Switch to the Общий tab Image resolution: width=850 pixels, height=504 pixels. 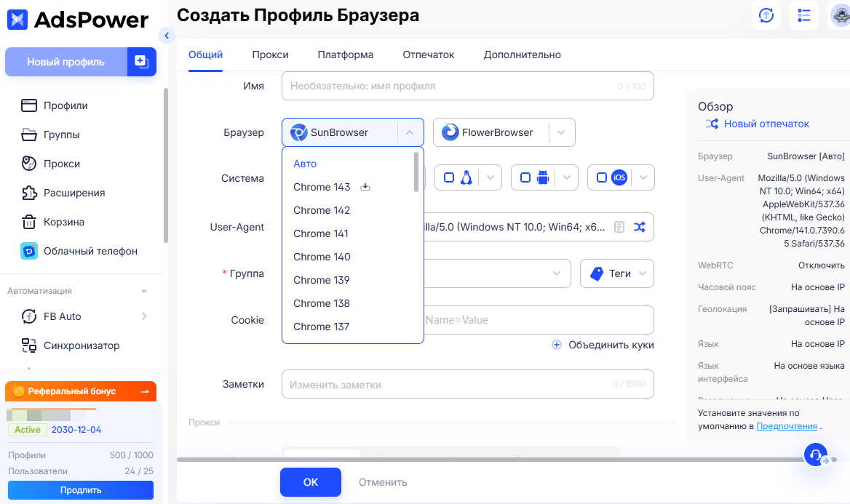(205, 55)
